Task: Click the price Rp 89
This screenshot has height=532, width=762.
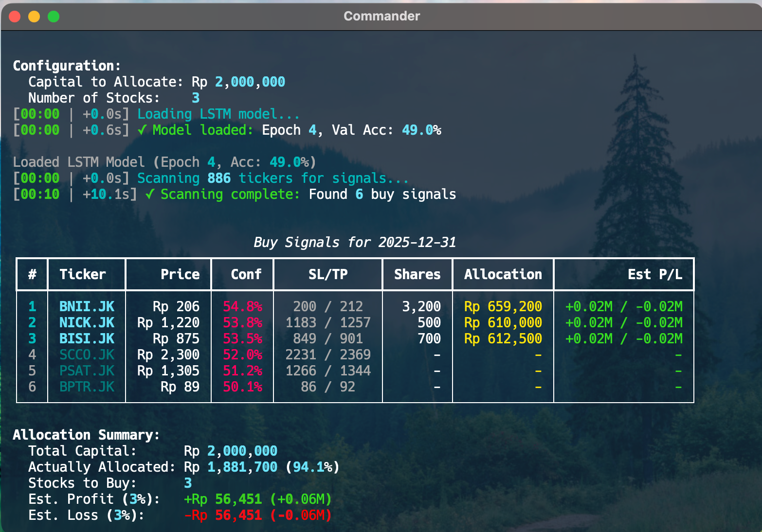Action: coord(180,387)
